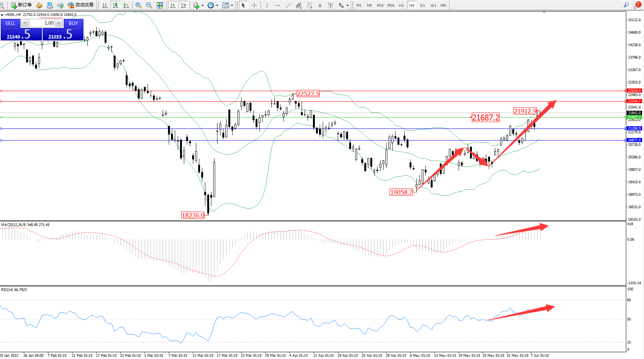Increase the lot volume with up arrow
This screenshot has height=359, width=644.
point(59,23)
